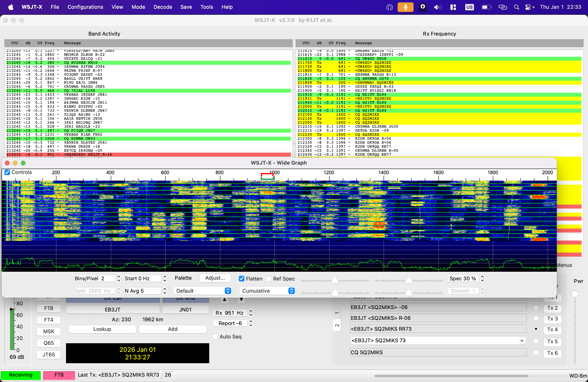Open the Default palette dropdown
This screenshot has height=382, width=588.
[x=202, y=291]
